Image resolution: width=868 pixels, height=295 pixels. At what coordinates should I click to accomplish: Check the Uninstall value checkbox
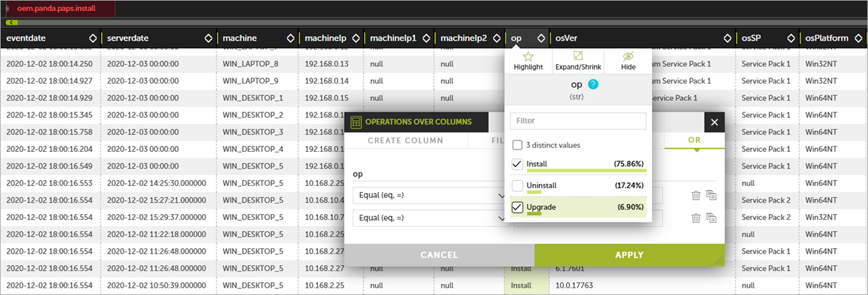[x=517, y=185]
